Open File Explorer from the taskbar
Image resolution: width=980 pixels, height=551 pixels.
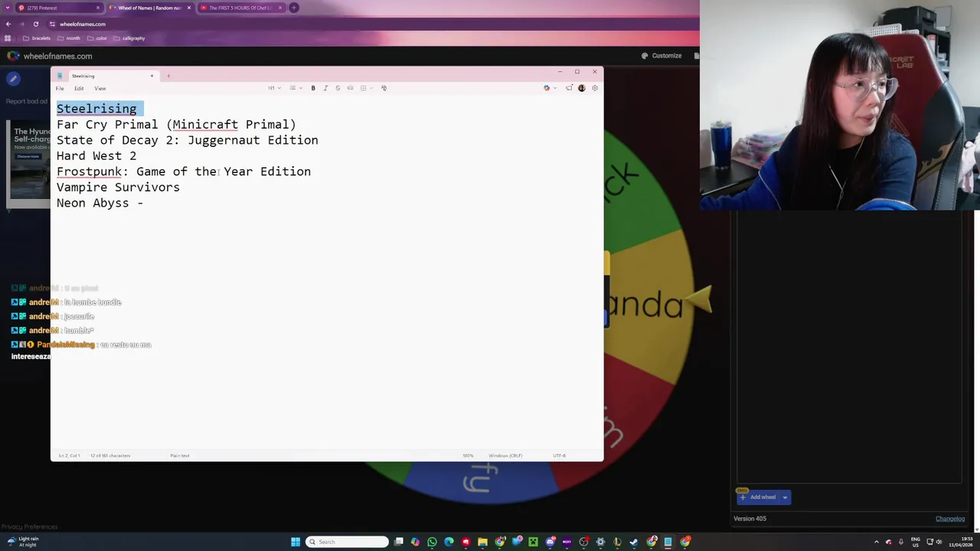[x=482, y=542]
